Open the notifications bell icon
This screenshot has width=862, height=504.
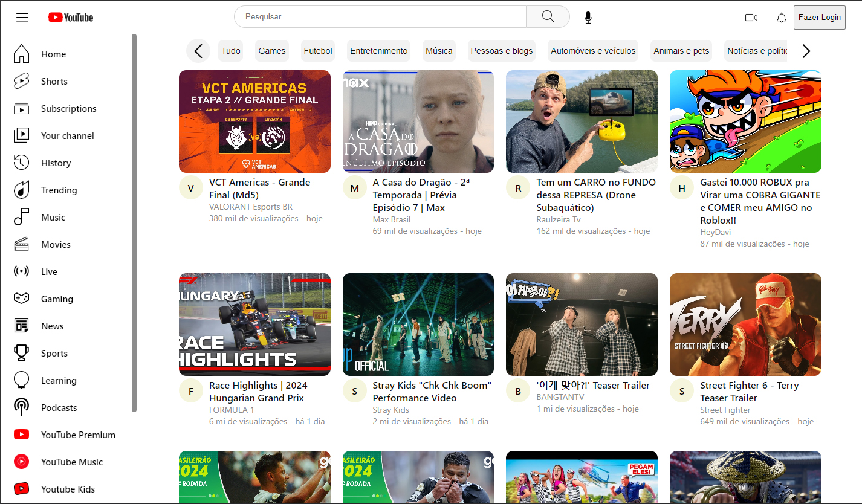click(782, 18)
